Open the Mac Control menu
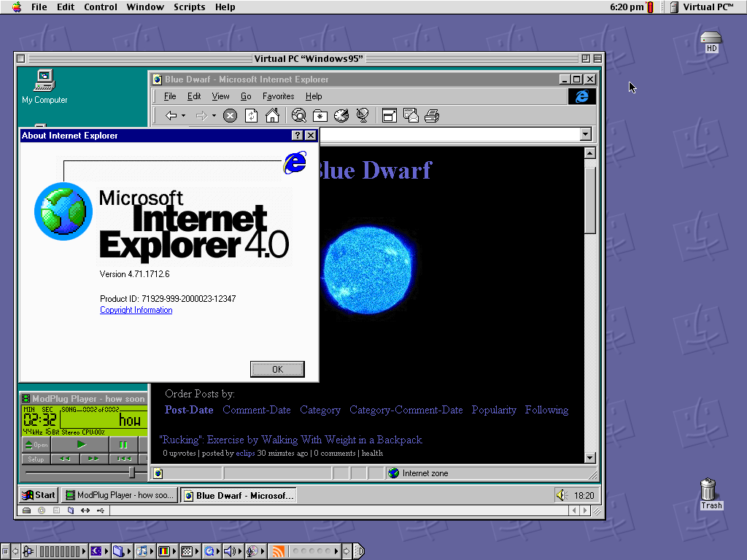747x560 pixels. coord(101,7)
